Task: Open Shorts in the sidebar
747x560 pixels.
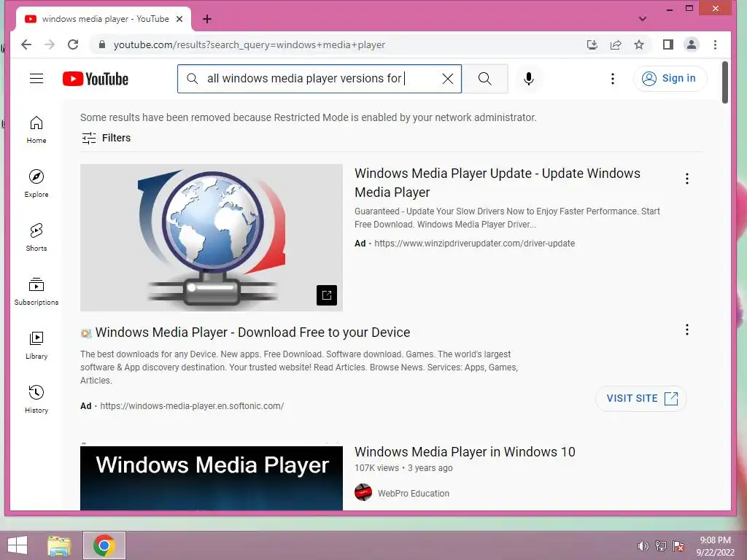Action: pos(36,237)
